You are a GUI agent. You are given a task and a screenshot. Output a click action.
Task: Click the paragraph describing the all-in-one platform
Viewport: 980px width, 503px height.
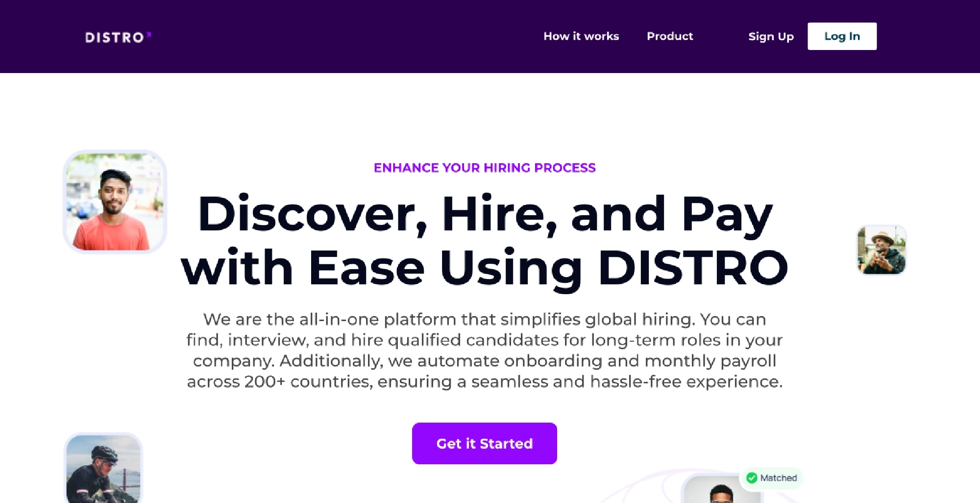pos(485,340)
